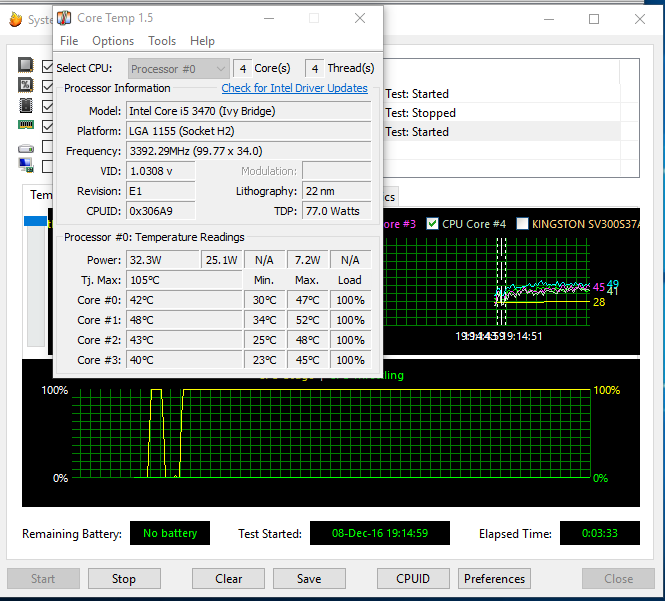The height and width of the screenshot is (601, 665).
Task: Click the AIDA64 flame icon in background window
Action: [x=16, y=19]
